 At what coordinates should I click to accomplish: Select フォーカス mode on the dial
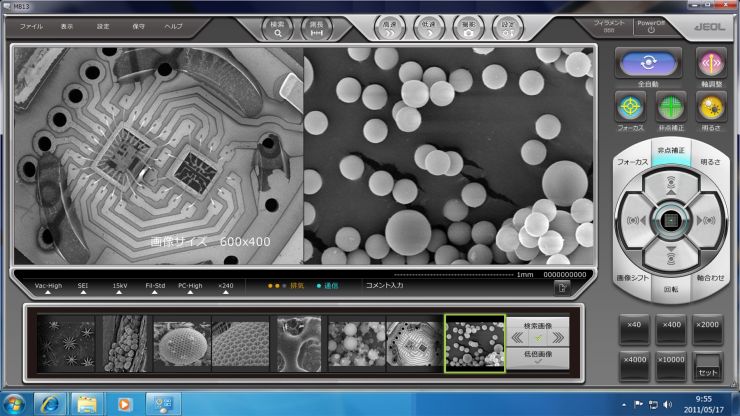click(632, 161)
